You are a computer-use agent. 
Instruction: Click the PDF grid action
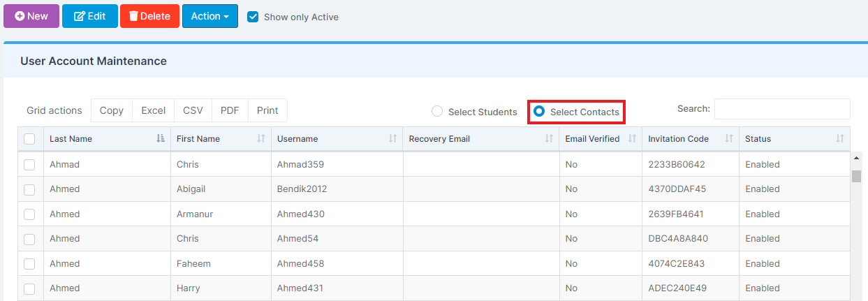click(230, 110)
